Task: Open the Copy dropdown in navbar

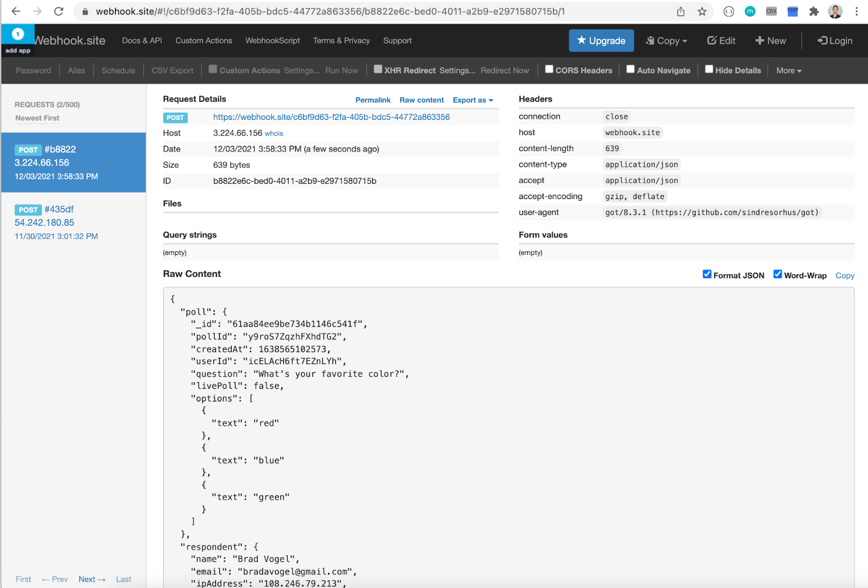Action: point(666,41)
